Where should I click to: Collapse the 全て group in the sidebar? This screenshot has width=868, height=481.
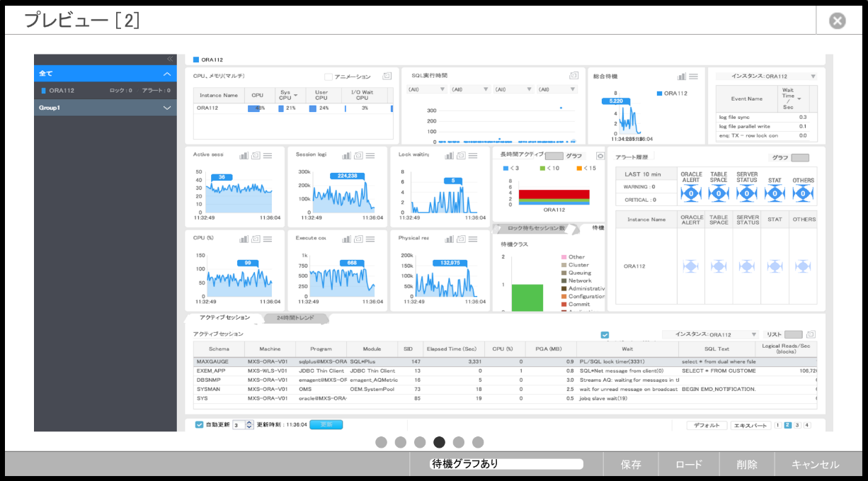167,74
